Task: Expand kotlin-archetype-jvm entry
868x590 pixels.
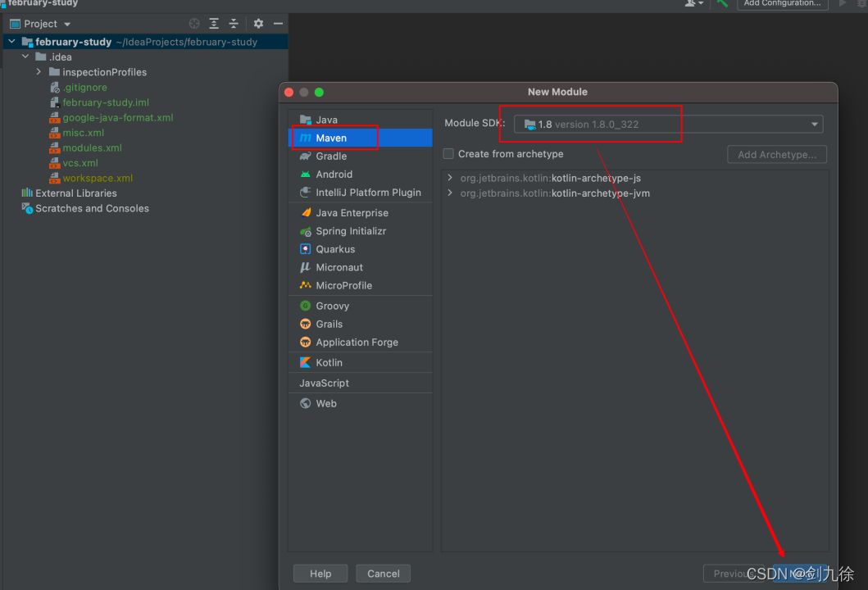Action: (450, 193)
